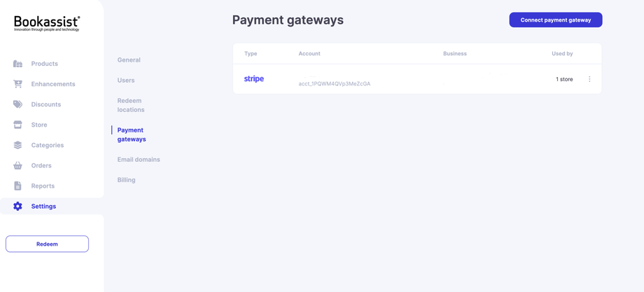Select Email domains settings
The image size is (644, 292).
click(x=139, y=160)
